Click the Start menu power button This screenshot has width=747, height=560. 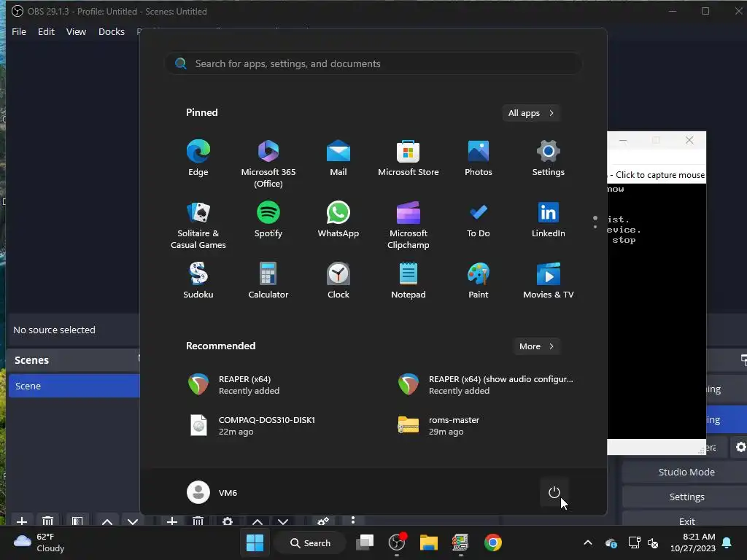coord(554,492)
